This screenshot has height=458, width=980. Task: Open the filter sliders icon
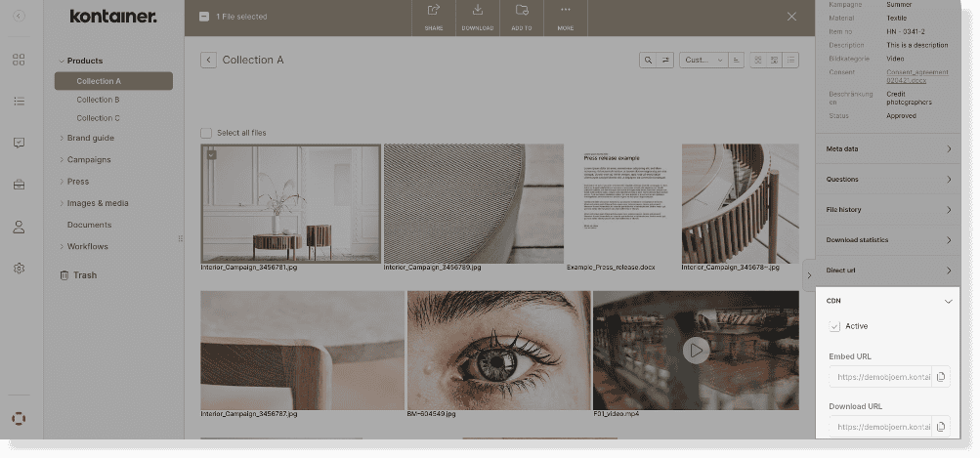(665, 60)
